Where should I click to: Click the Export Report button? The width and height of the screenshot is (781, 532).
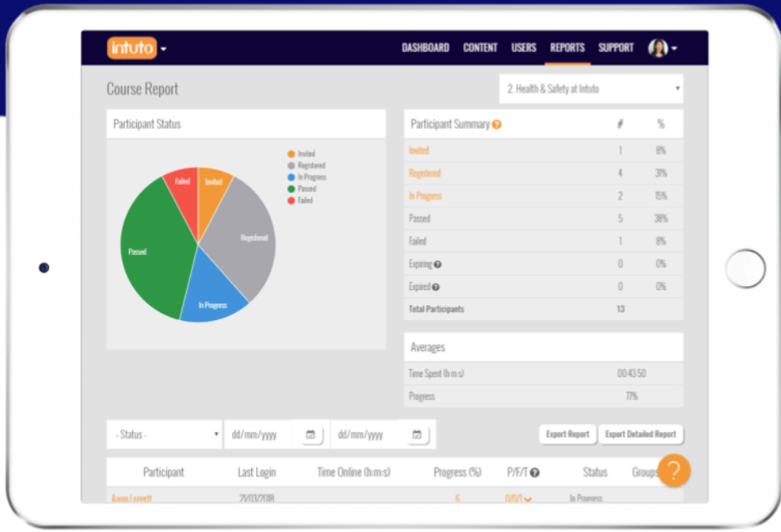click(567, 434)
